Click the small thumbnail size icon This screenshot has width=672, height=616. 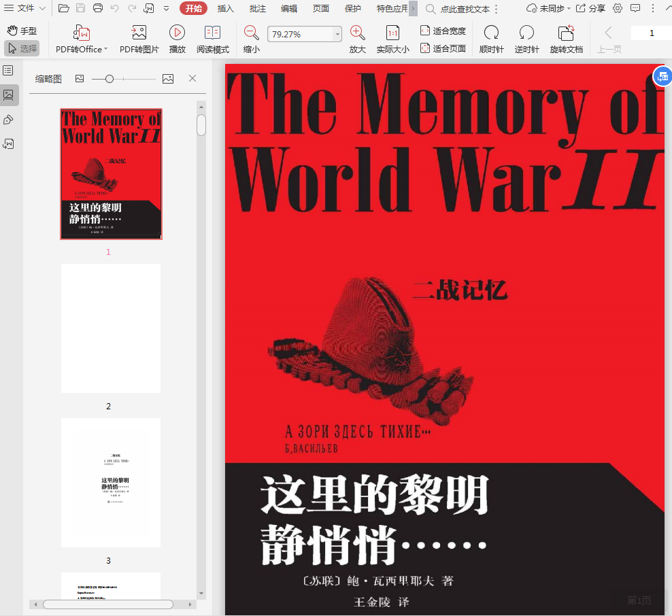80,78
